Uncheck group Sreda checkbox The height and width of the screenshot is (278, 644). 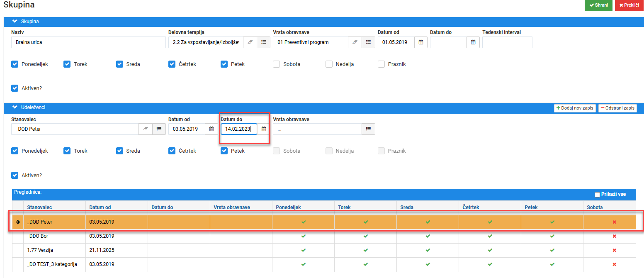119,64
